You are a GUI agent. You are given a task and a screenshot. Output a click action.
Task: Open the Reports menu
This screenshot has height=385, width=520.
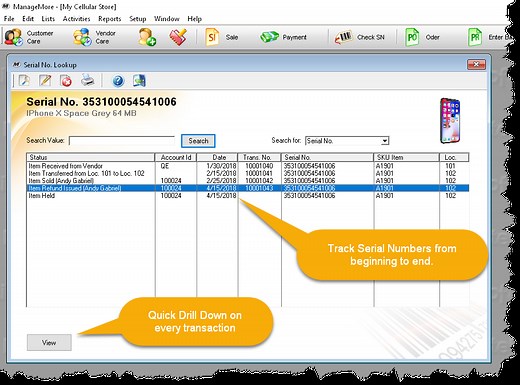(x=110, y=19)
